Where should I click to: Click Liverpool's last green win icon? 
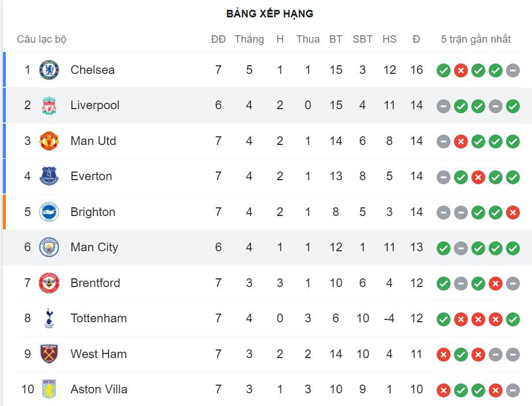point(512,105)
